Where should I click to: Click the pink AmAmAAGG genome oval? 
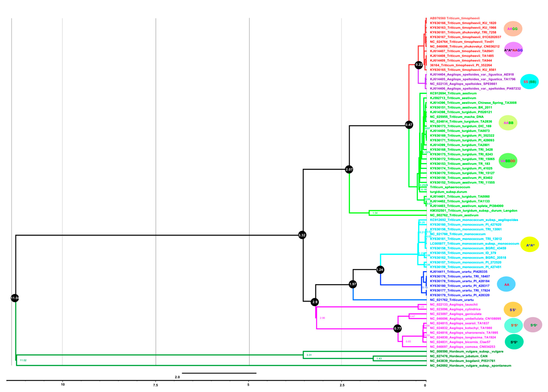(513, 50)
